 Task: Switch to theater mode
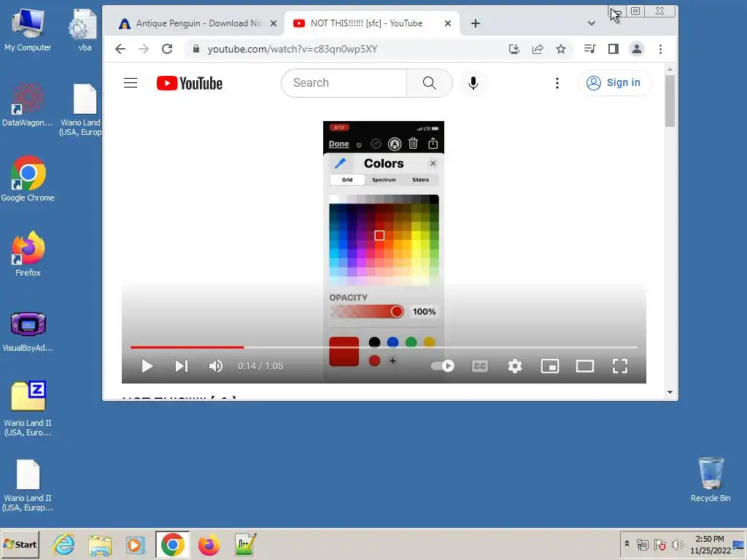(x=584, y=366)
